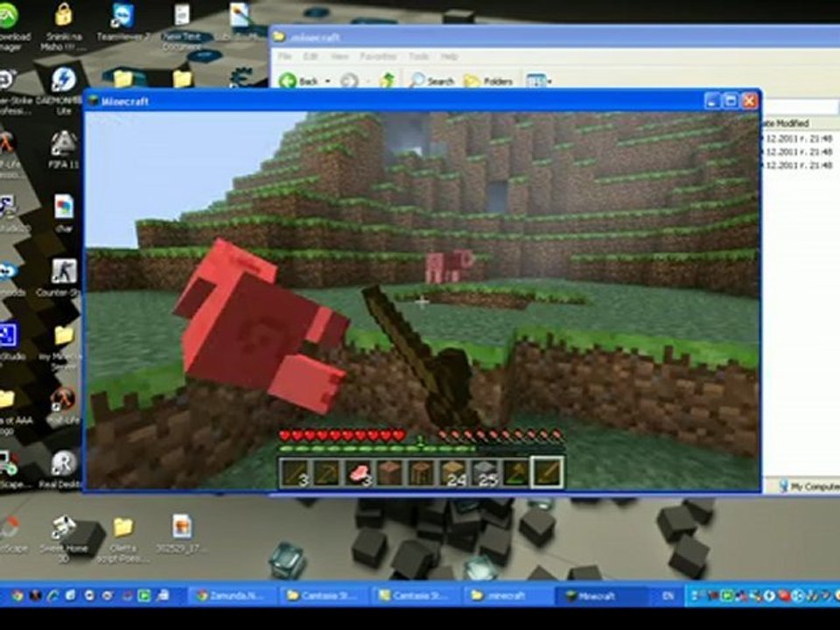Click the Minecraft window title bar icon
This screenshot has height=630, width=840.
[x=94, y=101]
